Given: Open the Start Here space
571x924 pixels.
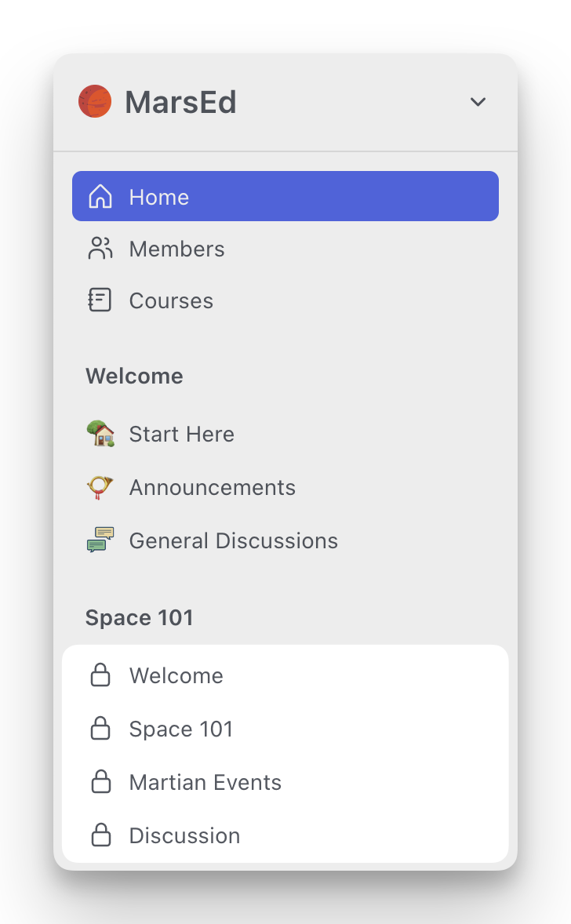Looking at the screenshot, I should click(181, 434).
